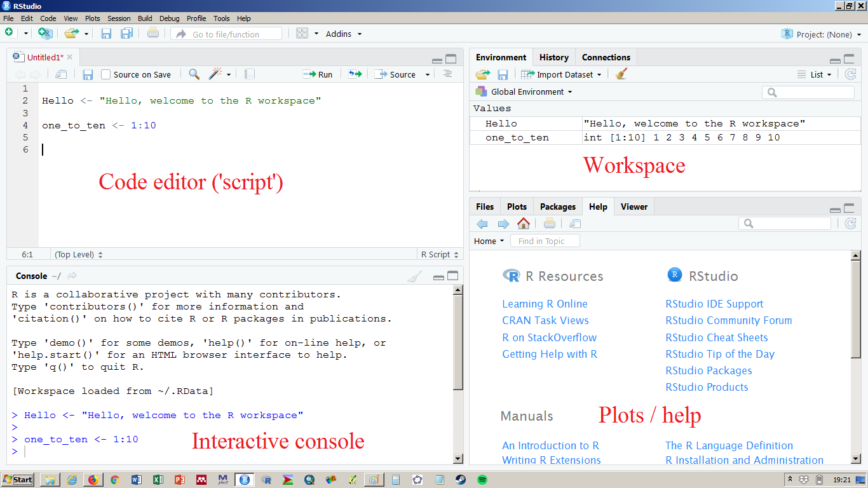Save workspace icon in Environment pane
The height and width of the screenshot is (488, 868).
503,74
